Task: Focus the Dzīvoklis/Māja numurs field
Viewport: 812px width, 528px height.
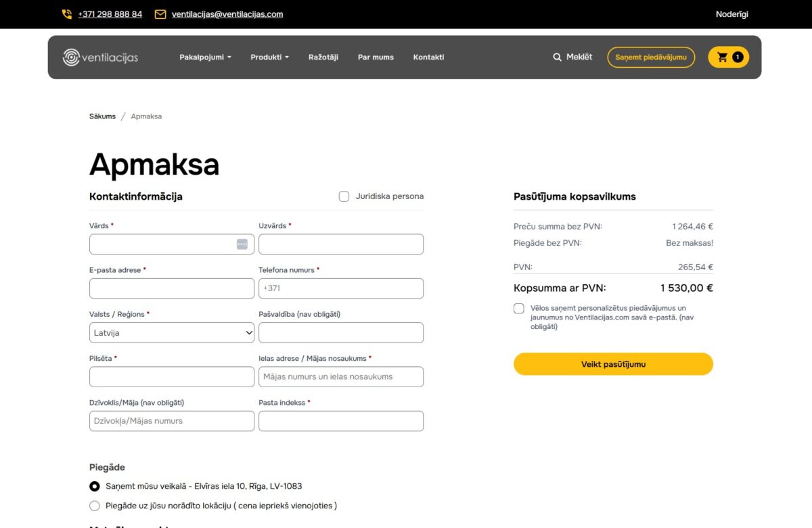Action: coord(172,421)
